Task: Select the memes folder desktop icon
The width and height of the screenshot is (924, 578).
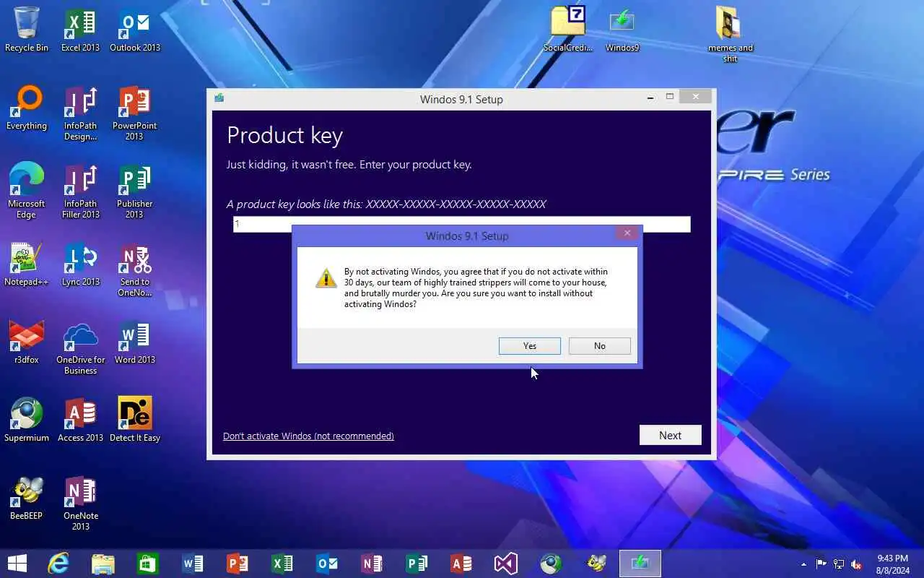Action: click(730, 35)
